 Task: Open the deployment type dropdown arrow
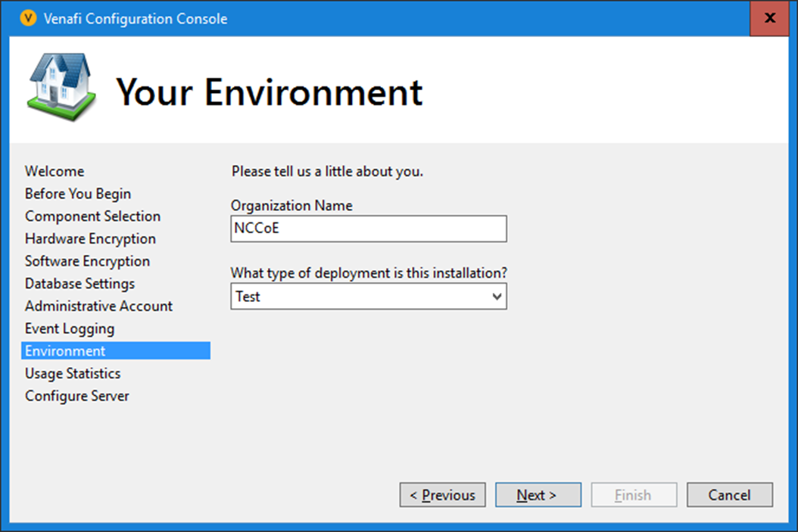[497, 297]
